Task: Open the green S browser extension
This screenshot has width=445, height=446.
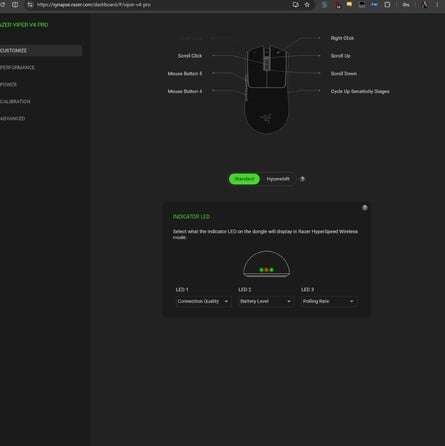Action: [324, 5]
